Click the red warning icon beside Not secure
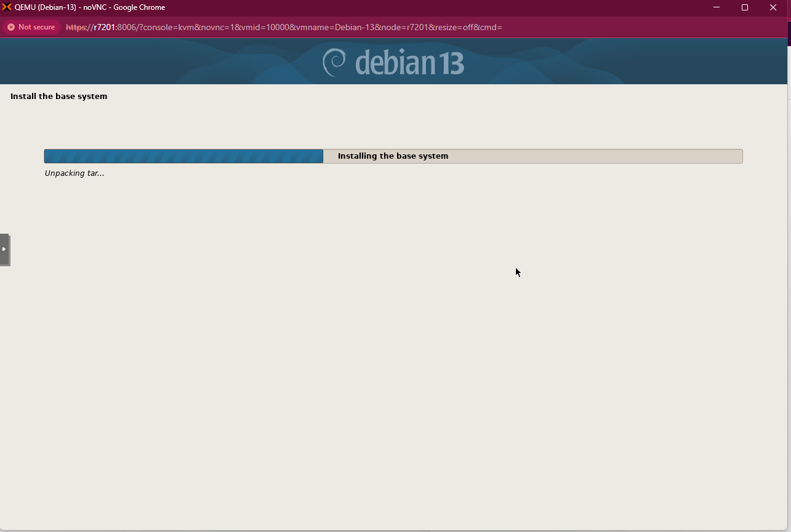The width and height of the screenshot is (791, 532). [x=11, y=27]
